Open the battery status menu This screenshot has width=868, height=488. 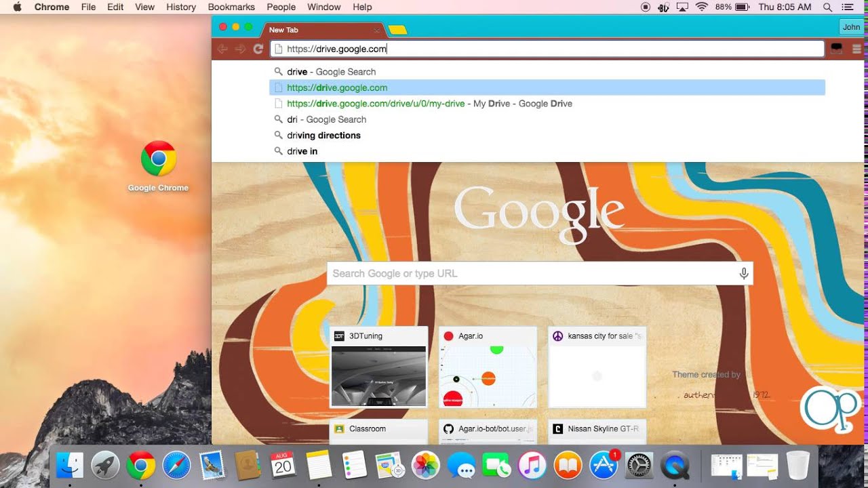[x=742, y=7]
